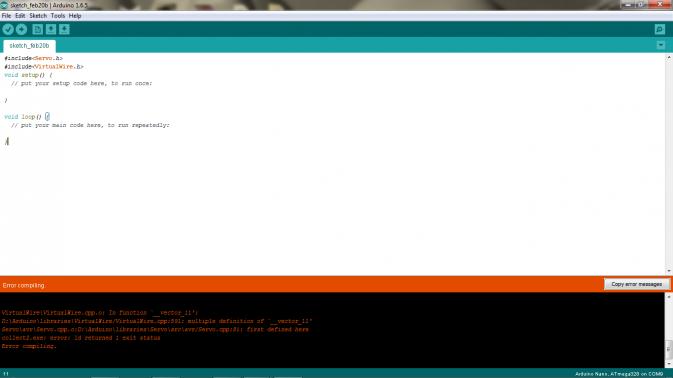
Task: Click the editor scrollbar up arrow
Action: coord(669,57)
